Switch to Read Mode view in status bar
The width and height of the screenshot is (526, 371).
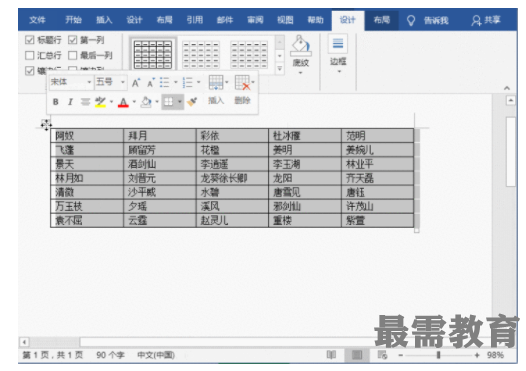coord(331,355)
